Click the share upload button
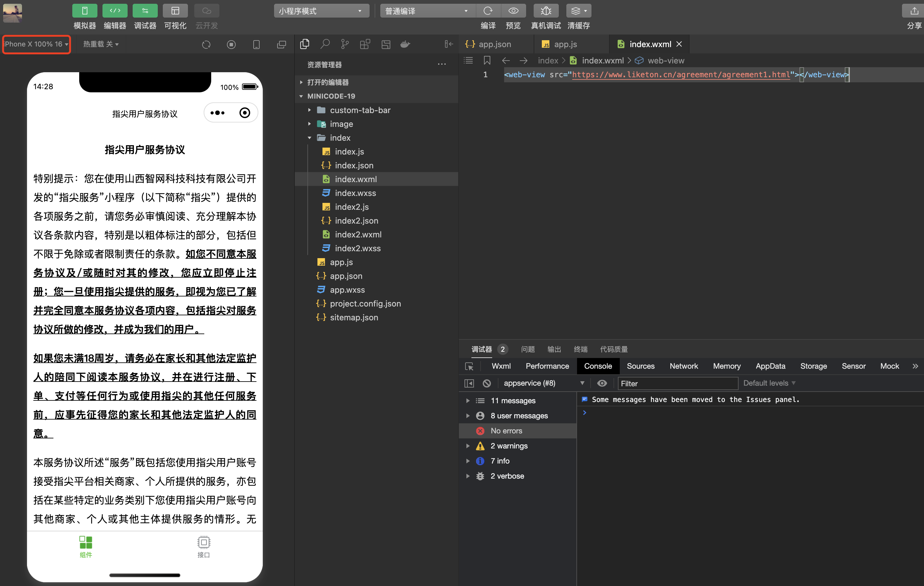This screenshot has height=586, width=924. (x=914, y=11)
